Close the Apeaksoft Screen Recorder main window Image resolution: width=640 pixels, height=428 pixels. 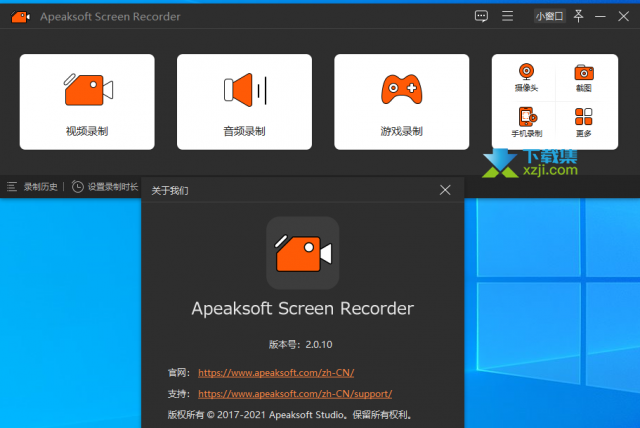(623, 16)
